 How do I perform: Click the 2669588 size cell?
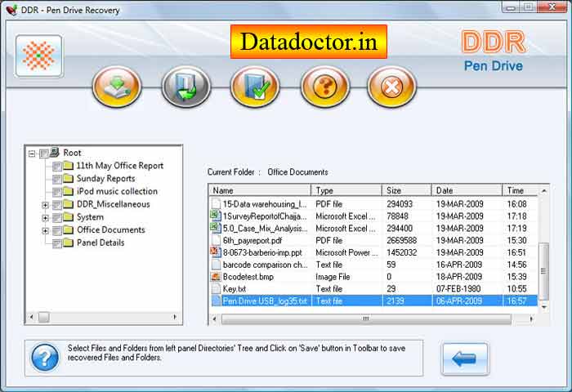pyautogui.click(x=402, y=240)
